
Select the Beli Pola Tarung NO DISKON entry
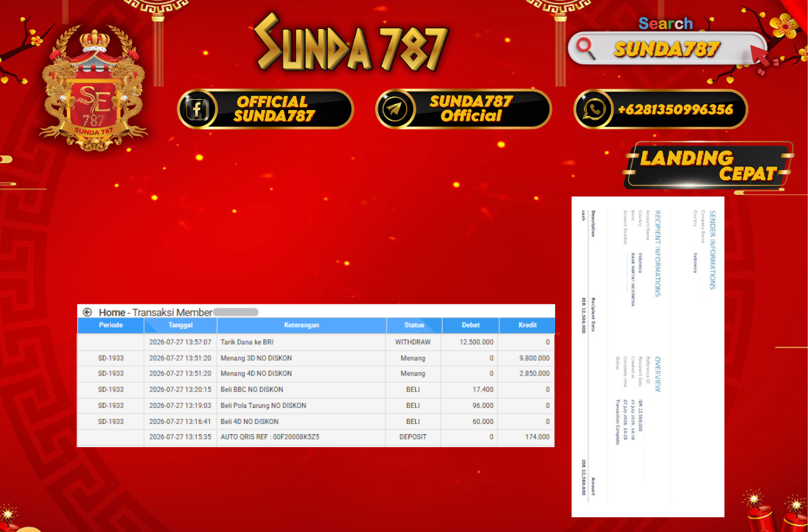(x=263, y=405)
